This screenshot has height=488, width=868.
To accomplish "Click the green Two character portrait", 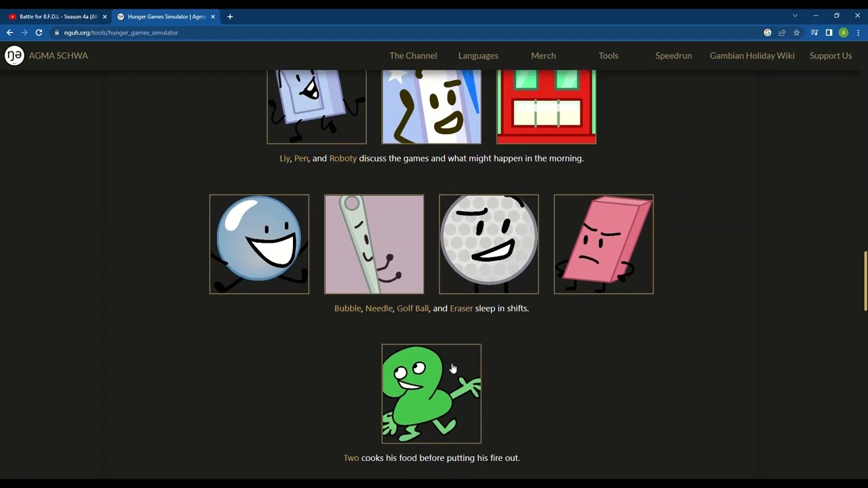I will tap(431, 394).
